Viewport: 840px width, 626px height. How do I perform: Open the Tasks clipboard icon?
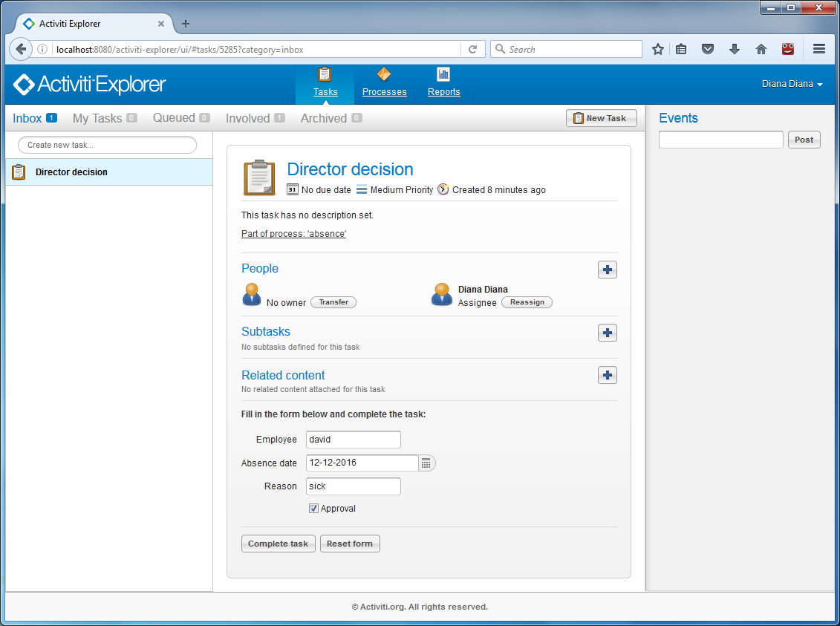coord(325,74)
